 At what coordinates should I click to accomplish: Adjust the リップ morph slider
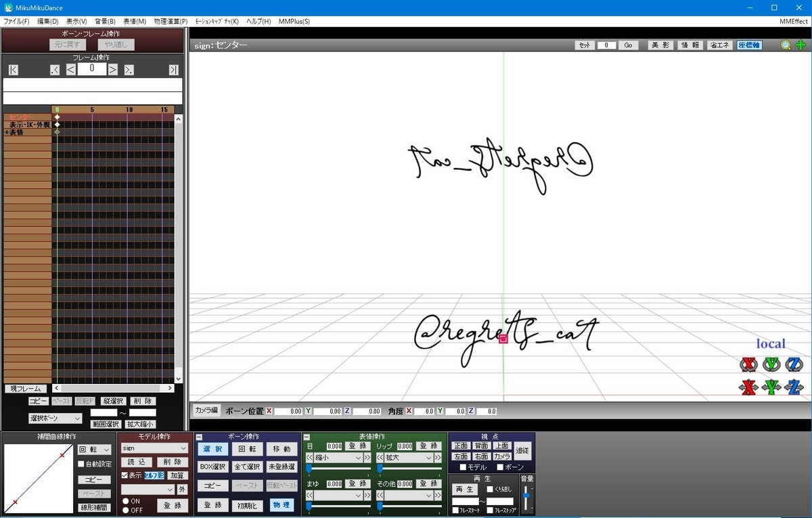pyautogui.click(x=409, y=469)
